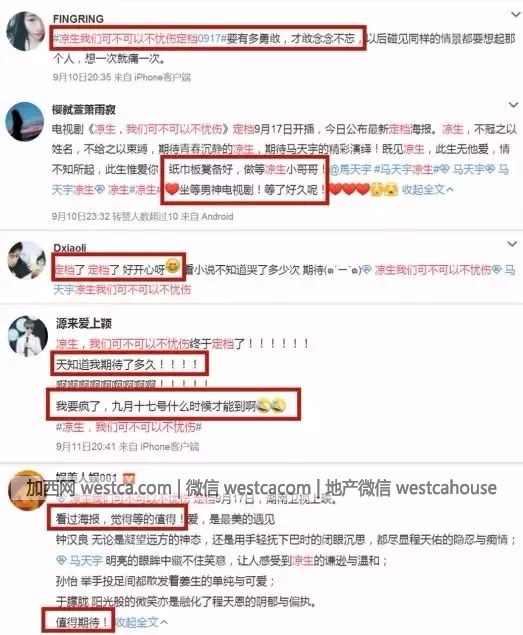Click Dxiaoli's avatar image
The width and height of the screenshot is (523, 635).
point(26,261)
